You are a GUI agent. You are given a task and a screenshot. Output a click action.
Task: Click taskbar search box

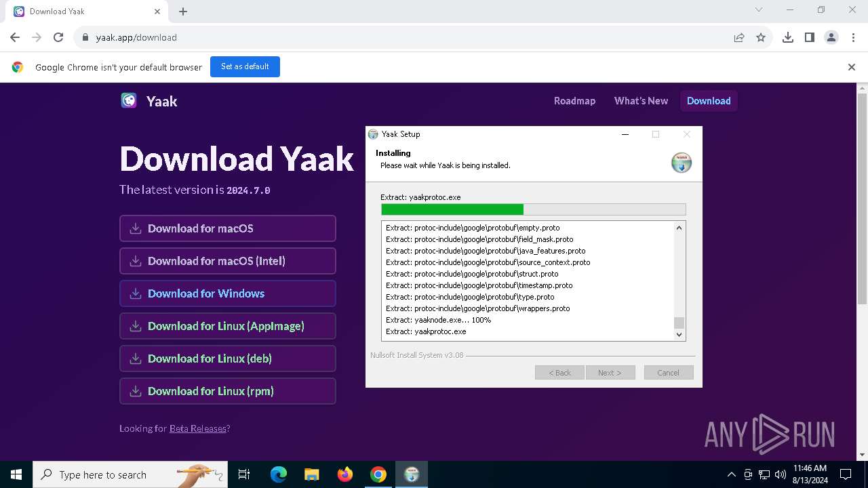click(x=130, y=474)
